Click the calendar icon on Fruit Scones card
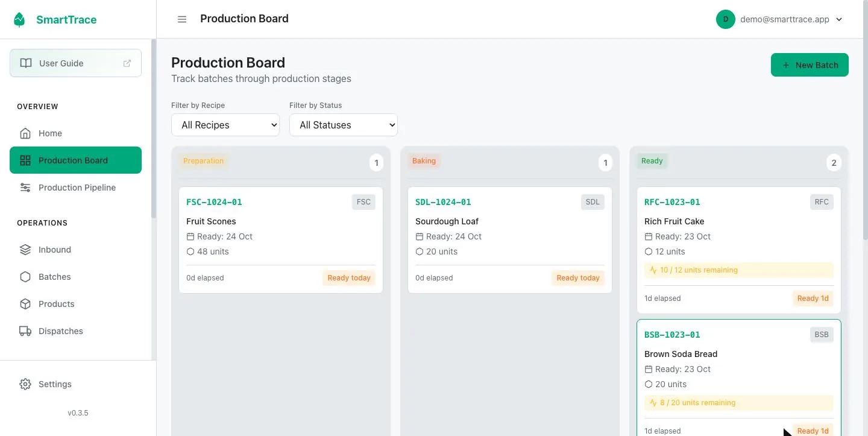The height and width of the screenshot is (436, 868). [190, 236]
